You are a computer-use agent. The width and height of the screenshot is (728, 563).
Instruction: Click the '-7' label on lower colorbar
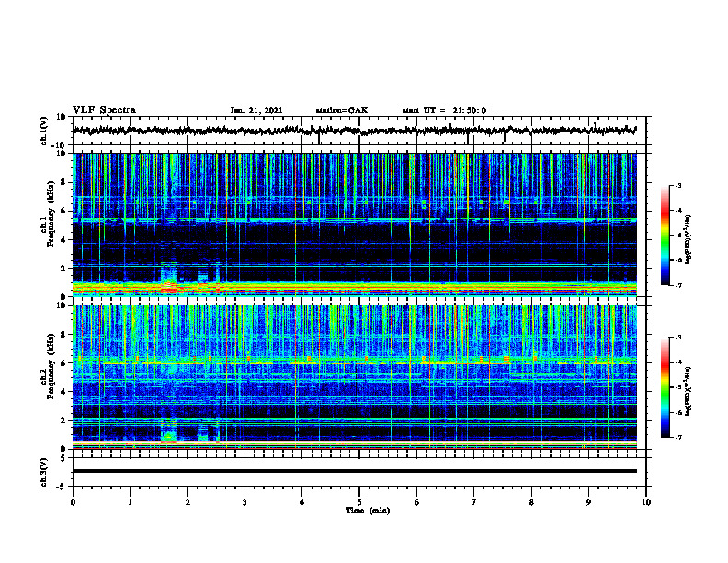pos(678,438)
